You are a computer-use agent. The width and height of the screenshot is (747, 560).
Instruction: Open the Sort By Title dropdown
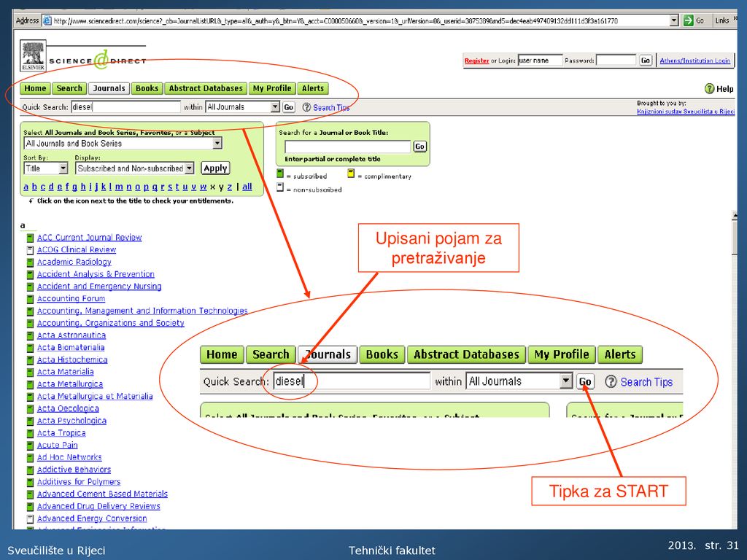(63, 168)
